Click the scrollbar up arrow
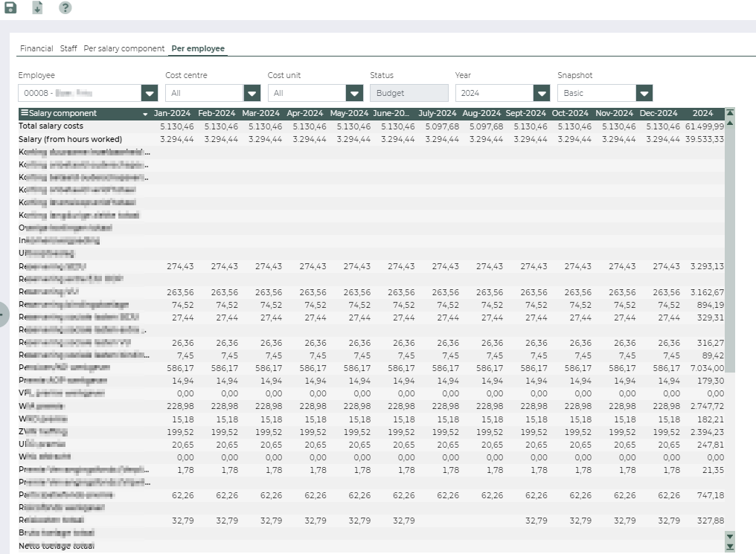Viewport: 756px width, 554px height. (x=730, y=123)
